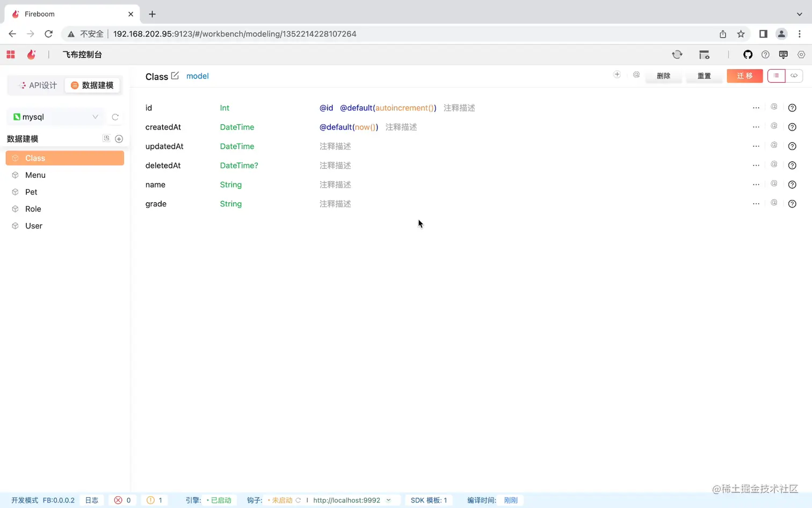Change the DateTime type of updatedAt
This screenshot has width=812, height=508.
pos(237,146)
